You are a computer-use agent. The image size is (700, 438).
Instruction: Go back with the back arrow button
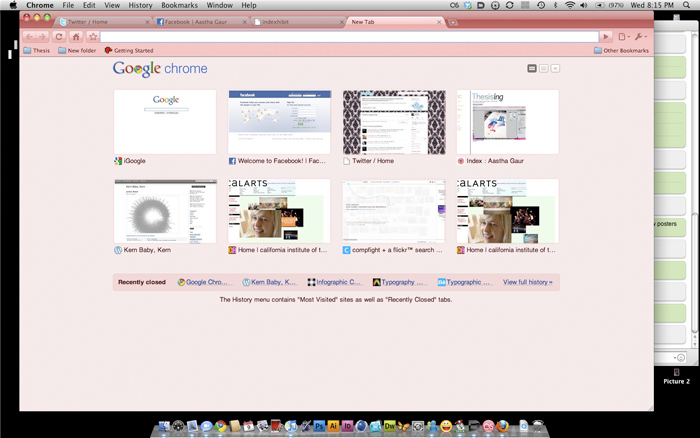pos(29,37)
